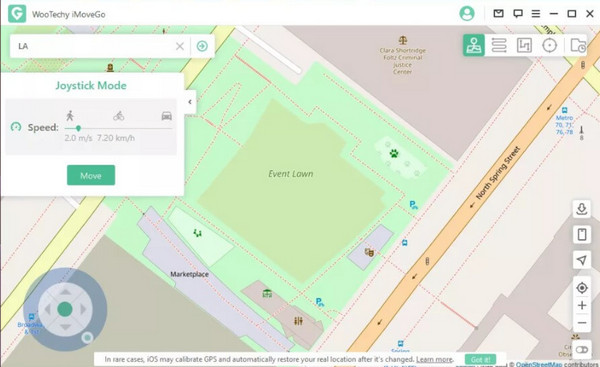Click the Event Lawn map label
The width and height of the screenshot is (600, 367).
pos(291,174)
